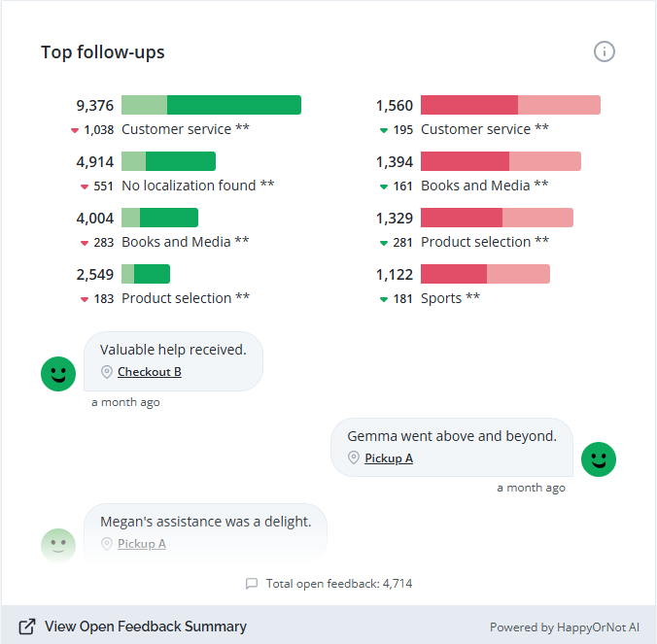Select the red Sports follow-up bar

point(485,274)
